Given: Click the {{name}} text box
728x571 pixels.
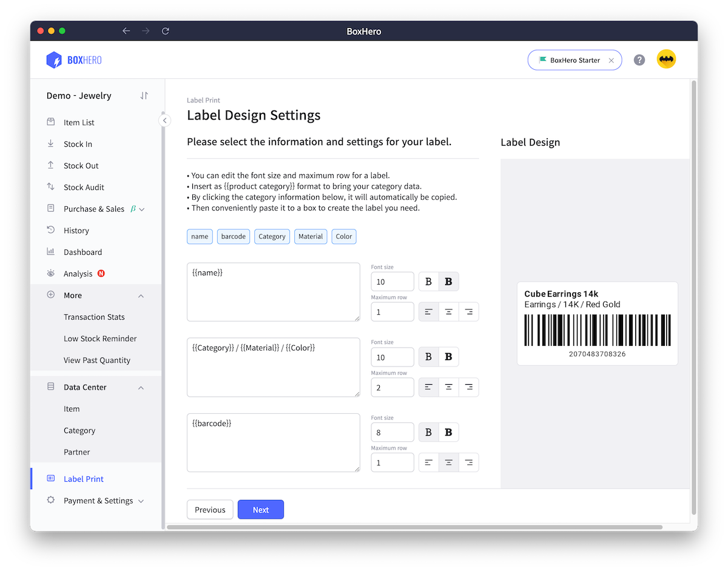Looking at the screenshot, I should [x=274, y=292].
